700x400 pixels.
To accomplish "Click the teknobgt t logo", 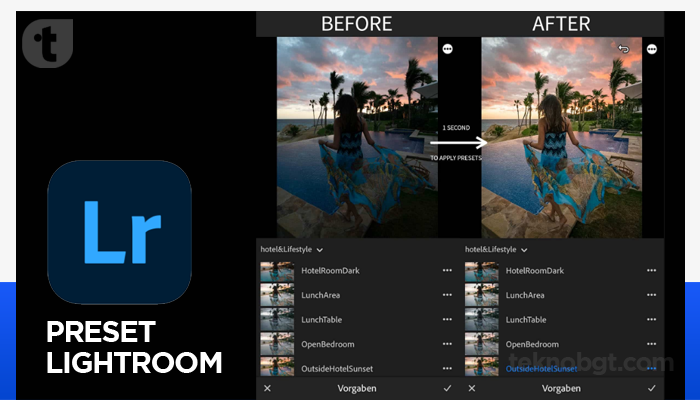I will 47,43.
